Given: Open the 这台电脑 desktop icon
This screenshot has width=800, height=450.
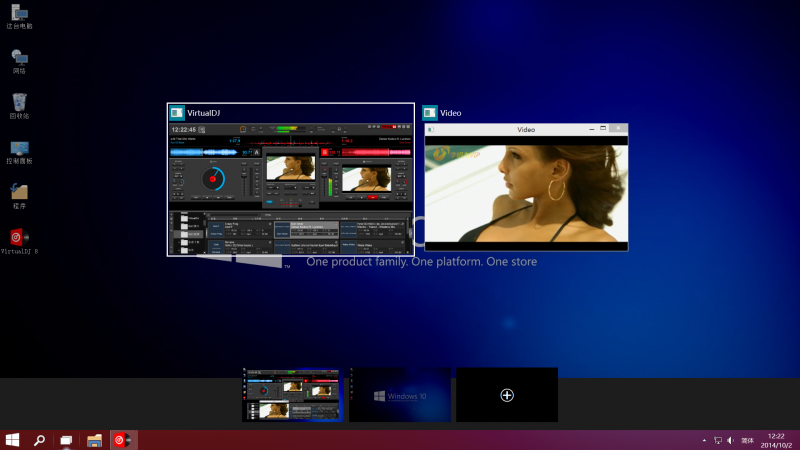Looking at the screenshot, I should [x=19, y=16].
